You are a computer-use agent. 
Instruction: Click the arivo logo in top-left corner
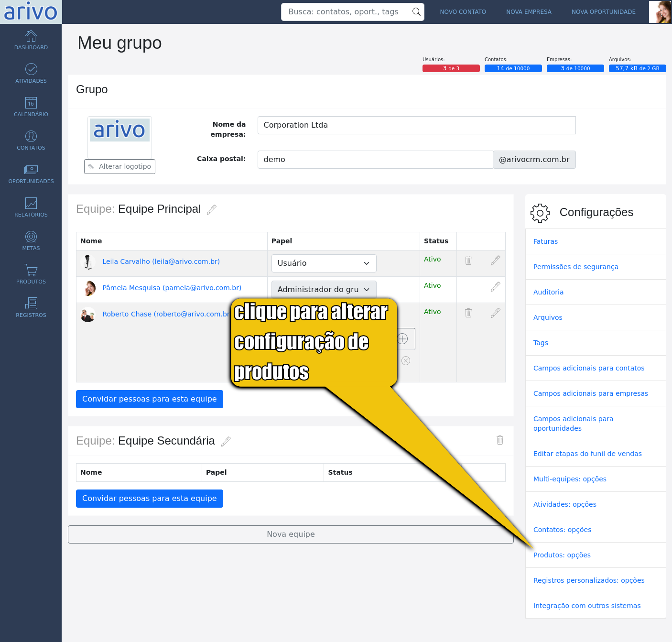coord(31,11)
